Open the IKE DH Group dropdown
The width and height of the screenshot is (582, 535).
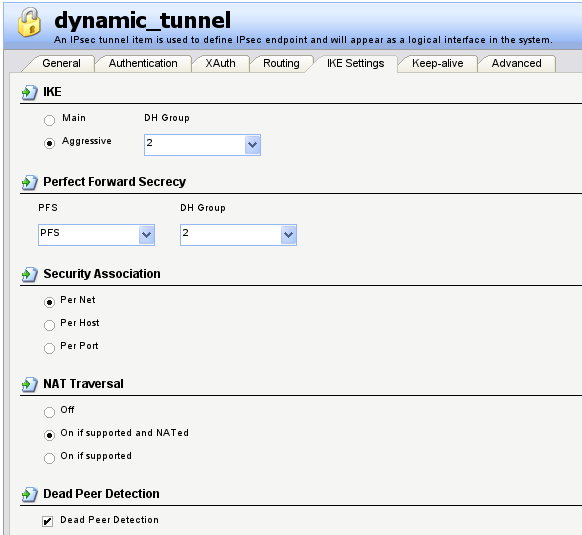tap(202, 145)
